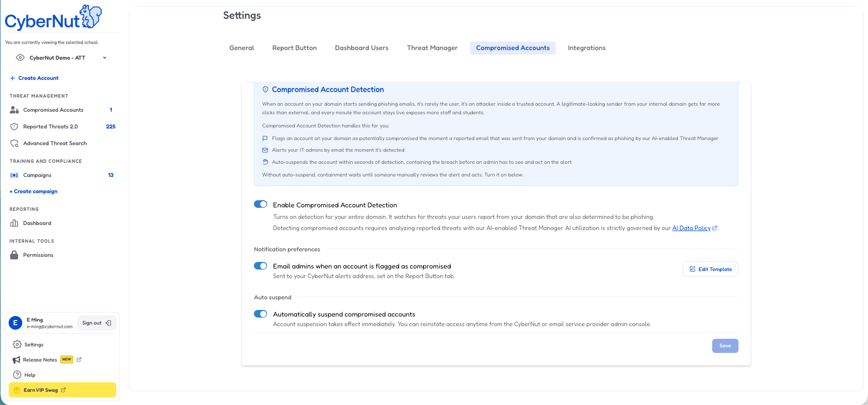Click the NEW badge beside Release Notes

point(67,359)
